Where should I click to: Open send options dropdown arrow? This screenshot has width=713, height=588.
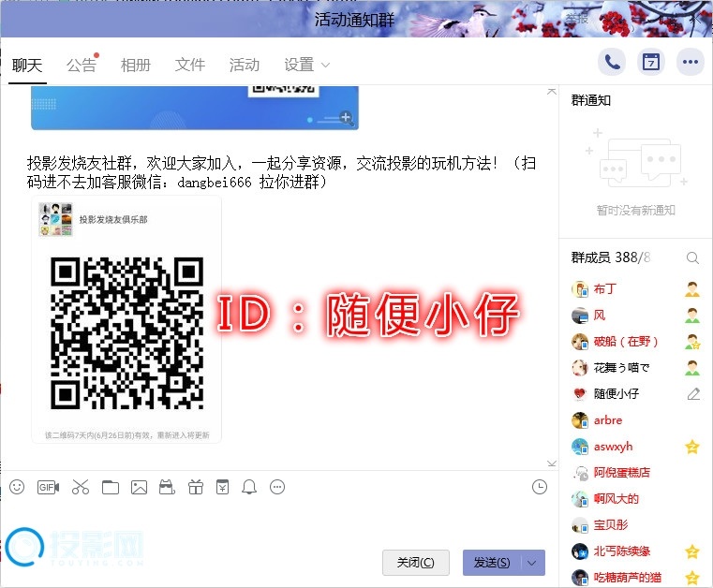click(x=532, y=563)
